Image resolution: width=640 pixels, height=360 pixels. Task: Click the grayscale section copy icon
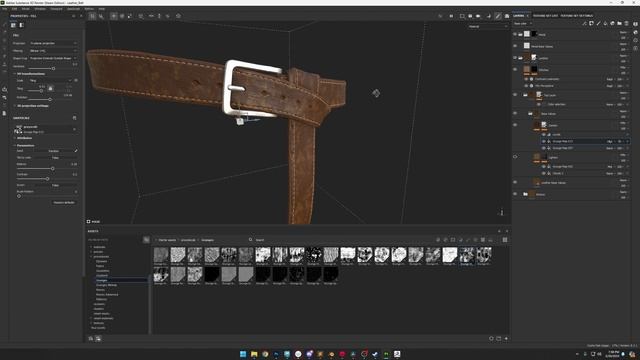point(74,118)
